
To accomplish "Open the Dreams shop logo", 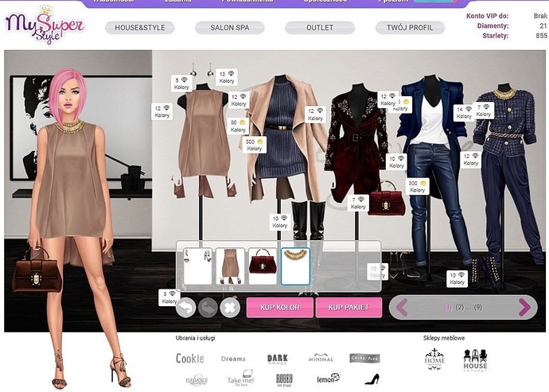I will (233, 359).
